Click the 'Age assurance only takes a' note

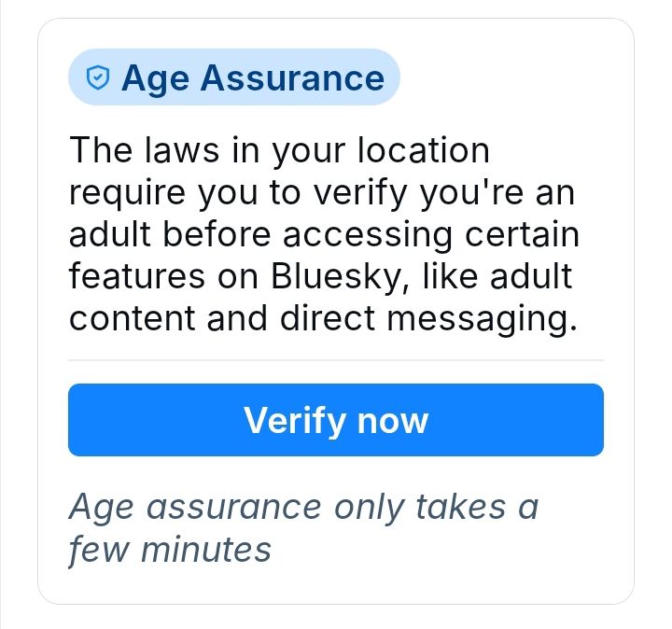coord(303,508)
